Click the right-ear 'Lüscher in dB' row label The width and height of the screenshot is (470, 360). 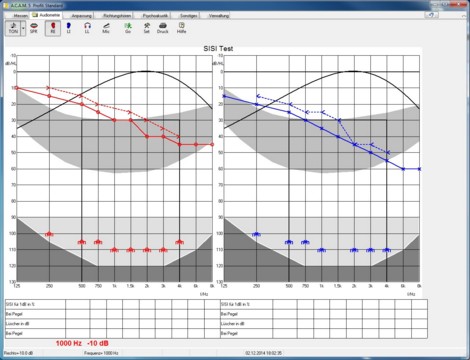17,324
